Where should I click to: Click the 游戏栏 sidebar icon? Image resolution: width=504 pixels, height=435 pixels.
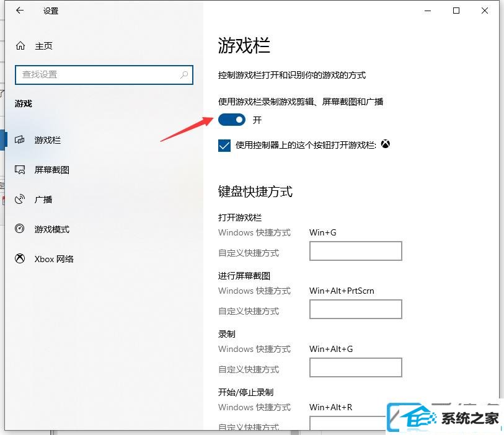click(20, 140)
